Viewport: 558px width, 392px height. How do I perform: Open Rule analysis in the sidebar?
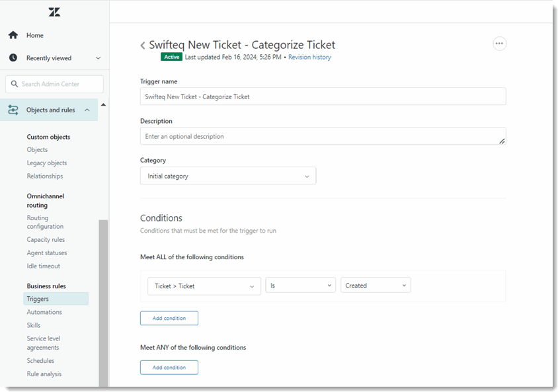tap(44, 374)
